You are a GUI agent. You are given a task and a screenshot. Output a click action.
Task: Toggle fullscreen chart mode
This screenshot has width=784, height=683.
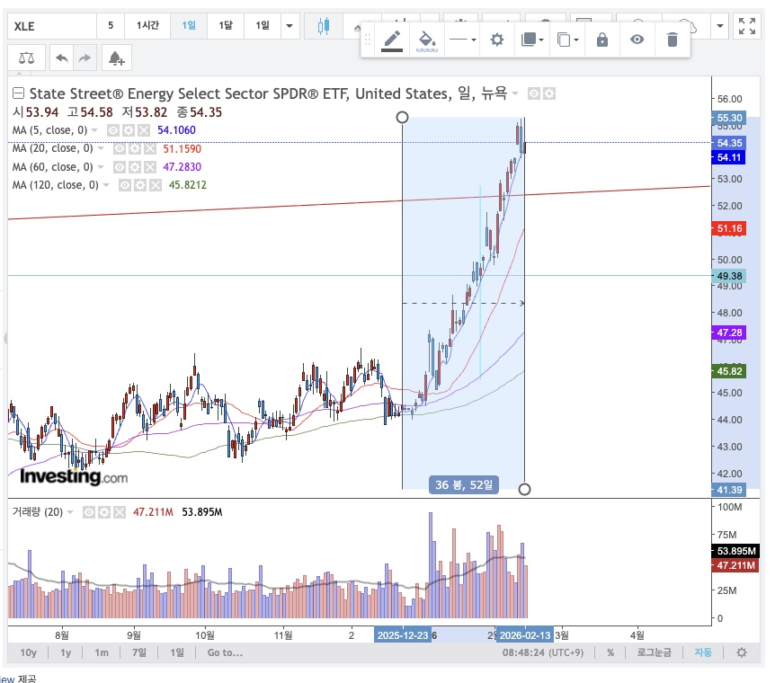click(x=747, y=26)
